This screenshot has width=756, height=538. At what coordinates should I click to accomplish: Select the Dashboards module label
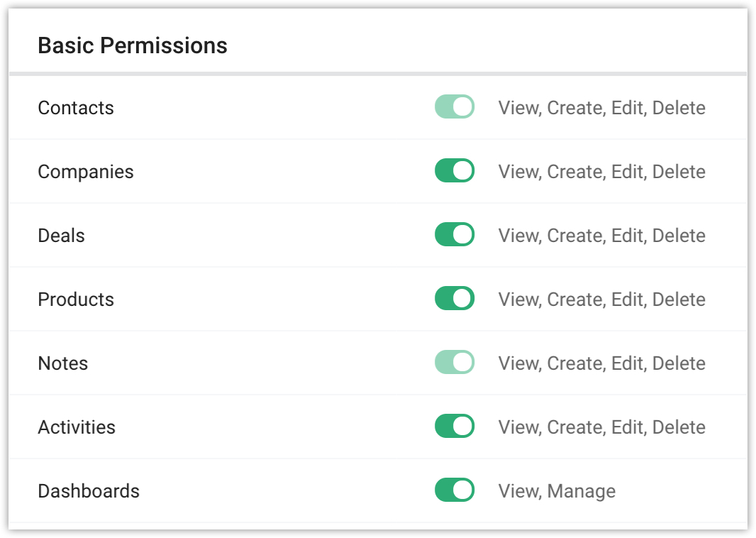click(89, 491)
